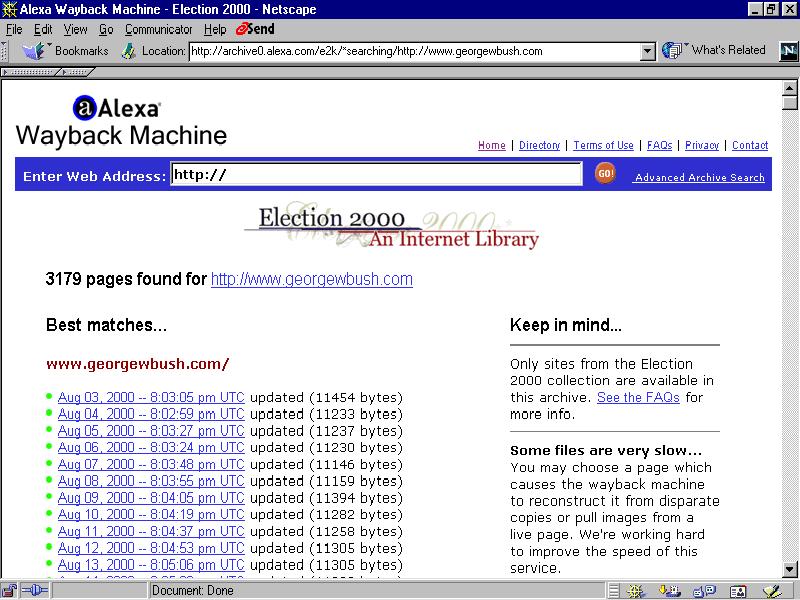Click 'updated (11454 bytes)' text
800x600 pixels.
[x=327, y=397]
